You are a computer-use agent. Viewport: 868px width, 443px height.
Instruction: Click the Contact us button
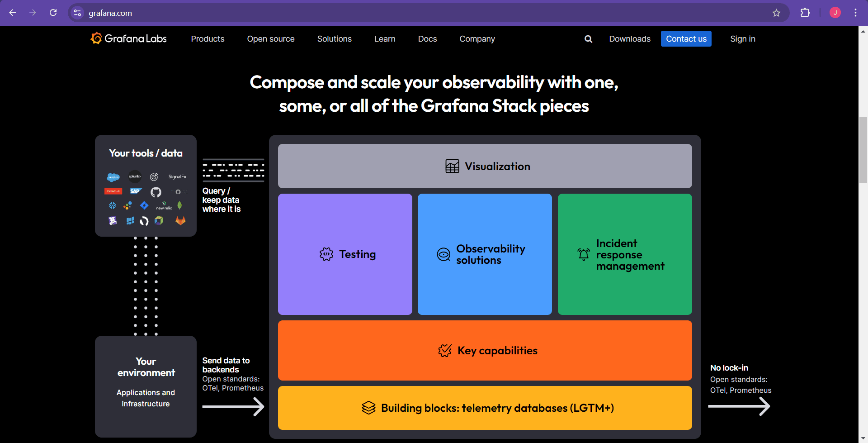point(686,39)
